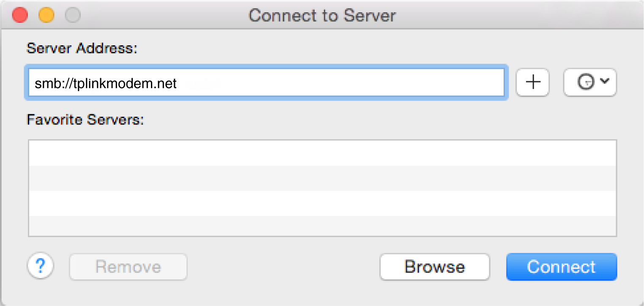
Task: Click the blue question mark help circle
Action: [x=40, y=266]
